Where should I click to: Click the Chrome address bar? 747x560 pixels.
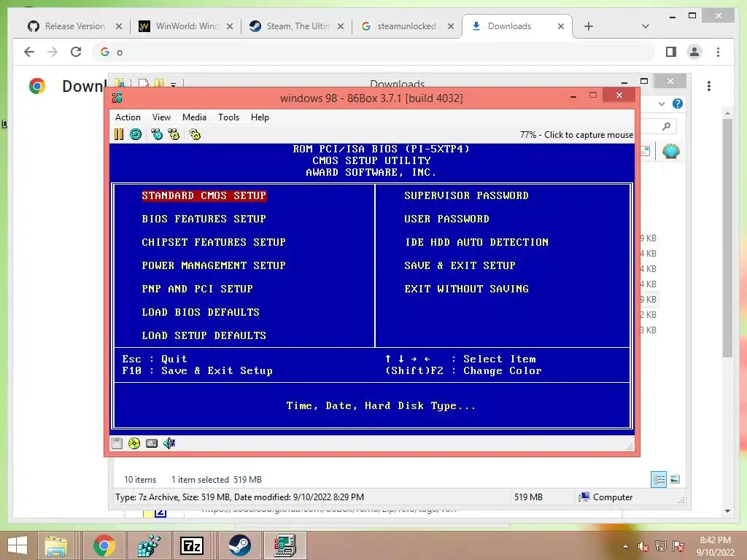pos(374,52)
